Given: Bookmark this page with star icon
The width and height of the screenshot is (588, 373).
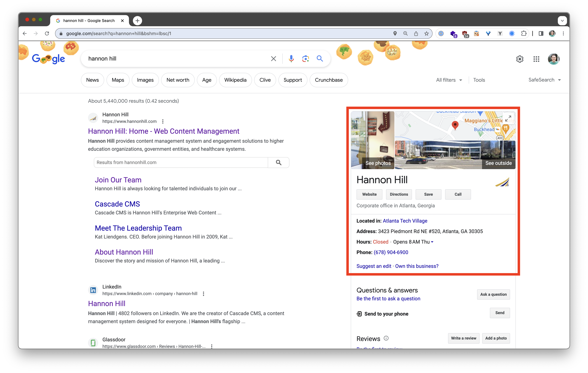Looking at the screenshot, I should 426,33.
